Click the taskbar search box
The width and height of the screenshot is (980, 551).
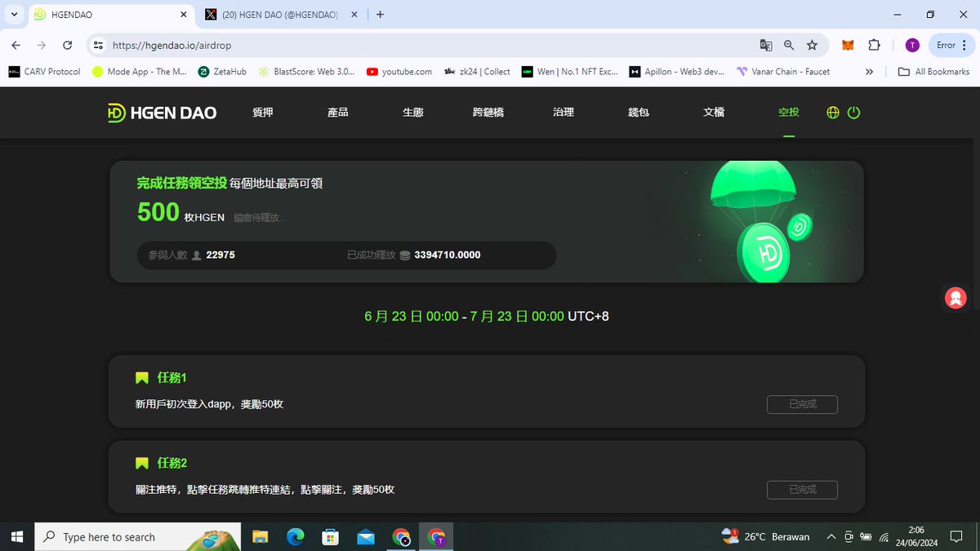tap(137, 536)
